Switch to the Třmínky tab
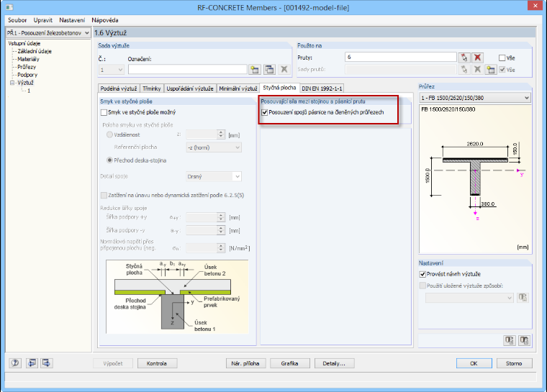Image resolution: width=547 pixels, height=392 pixels. coord(151,88)
